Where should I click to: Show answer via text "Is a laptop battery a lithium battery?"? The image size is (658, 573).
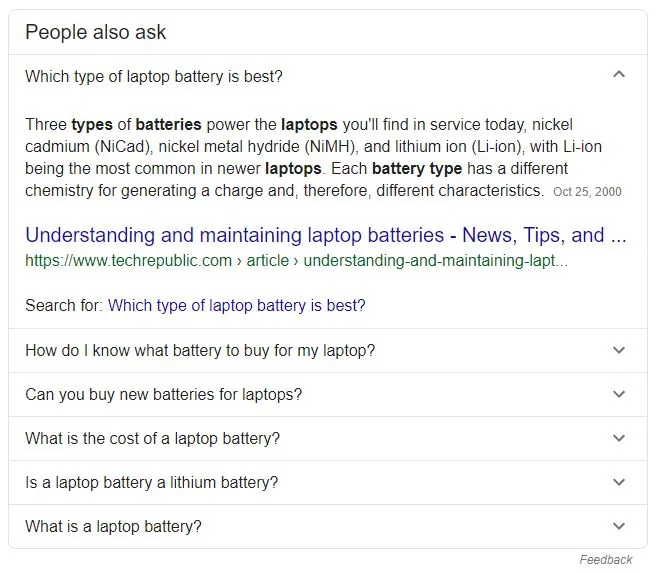click(x=151, y=483)
